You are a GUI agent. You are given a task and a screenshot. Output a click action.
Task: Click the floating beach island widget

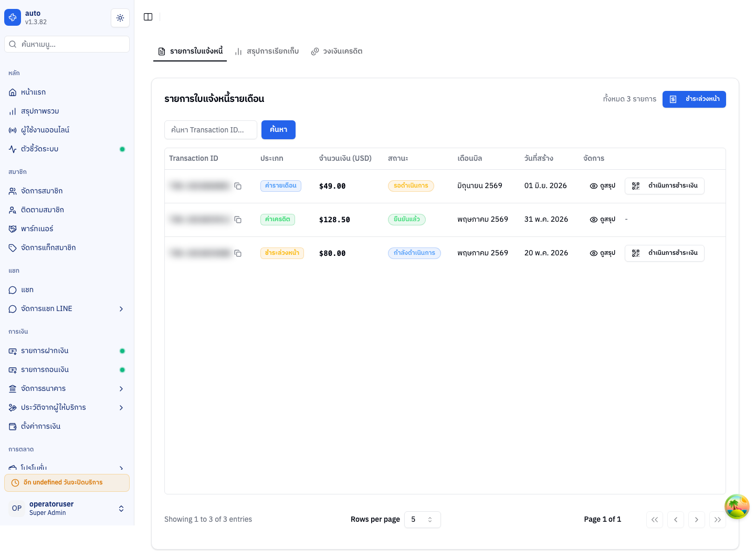point(737,507)
